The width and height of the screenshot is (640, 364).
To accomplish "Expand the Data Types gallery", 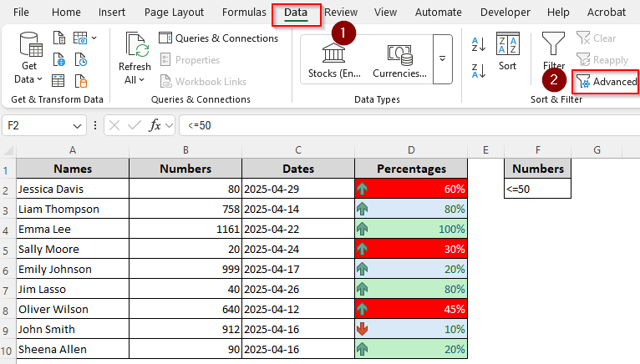I will click(x=443, y=58).
